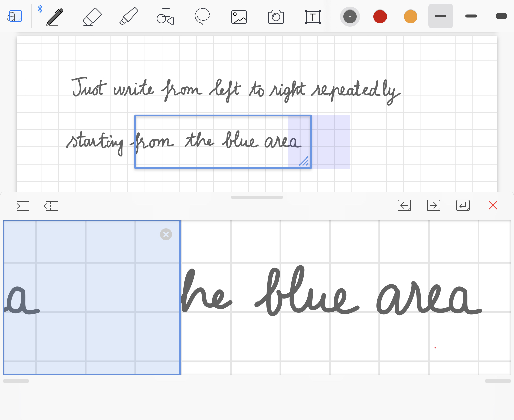The image size is (514, 420).
Task: Increase the zoom window left margin
Action: [22, 206]
